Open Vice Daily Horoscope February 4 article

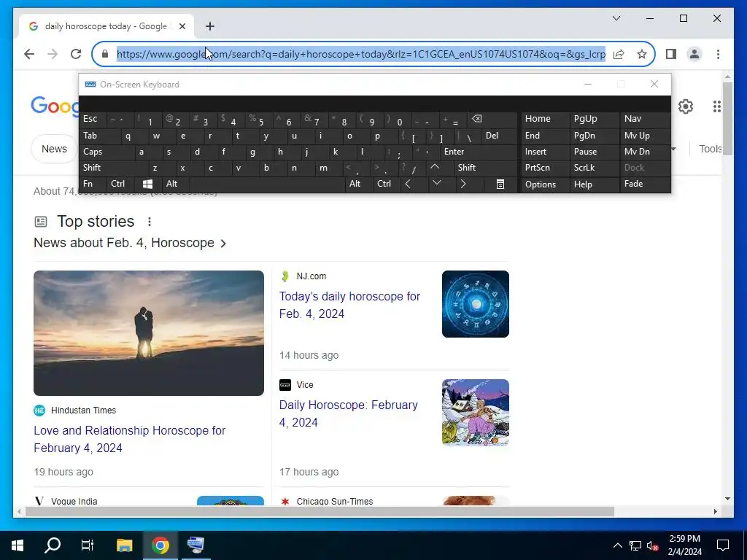[348, 414]
